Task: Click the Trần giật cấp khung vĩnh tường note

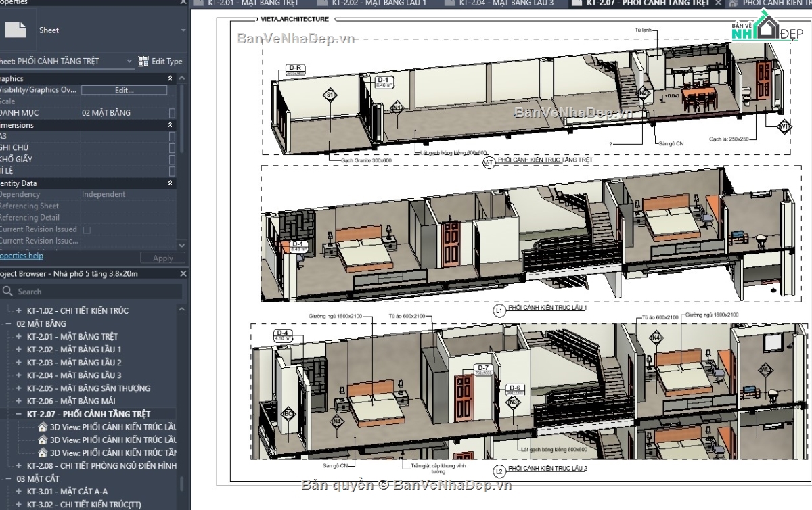Action: click(x=439, y=468)
